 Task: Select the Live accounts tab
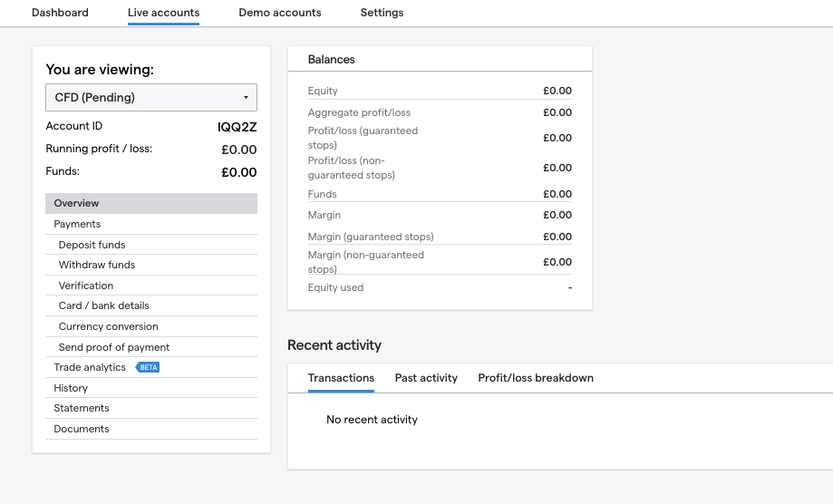pyautogui.click(x=164, y=13)
